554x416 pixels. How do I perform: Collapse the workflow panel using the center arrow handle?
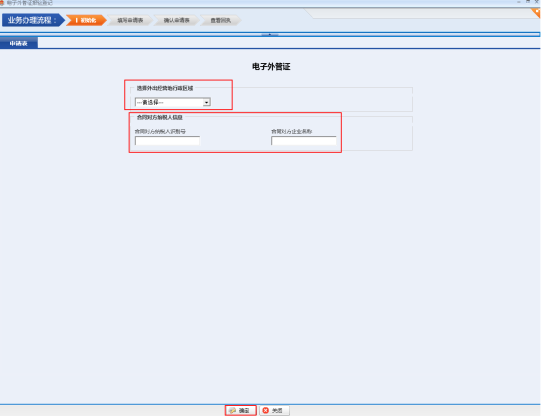point(270,35)
